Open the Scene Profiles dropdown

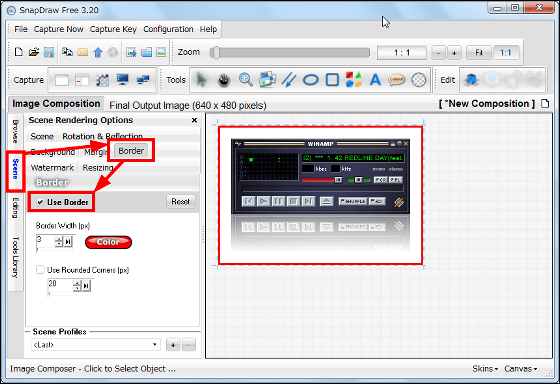coord(95,345)
